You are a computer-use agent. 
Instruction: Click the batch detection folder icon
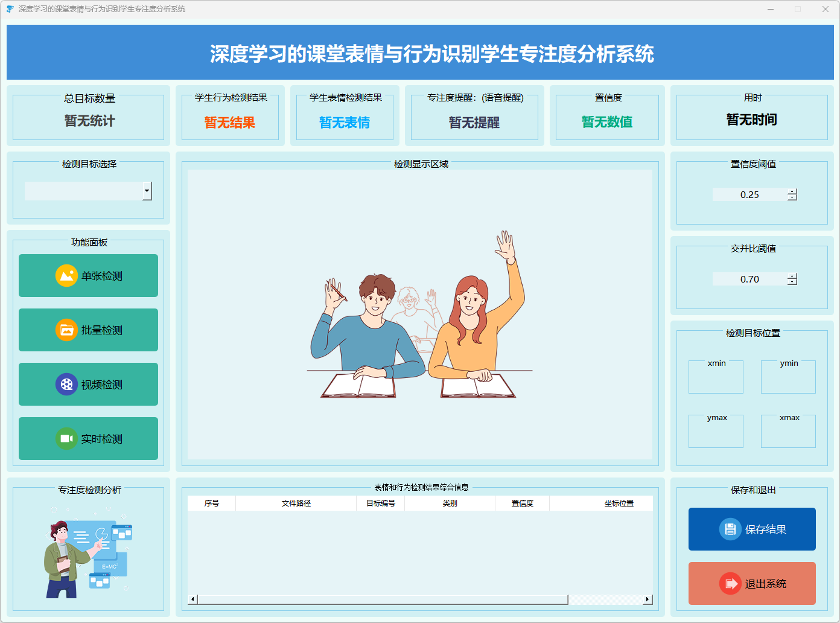[x=66, y=330]
